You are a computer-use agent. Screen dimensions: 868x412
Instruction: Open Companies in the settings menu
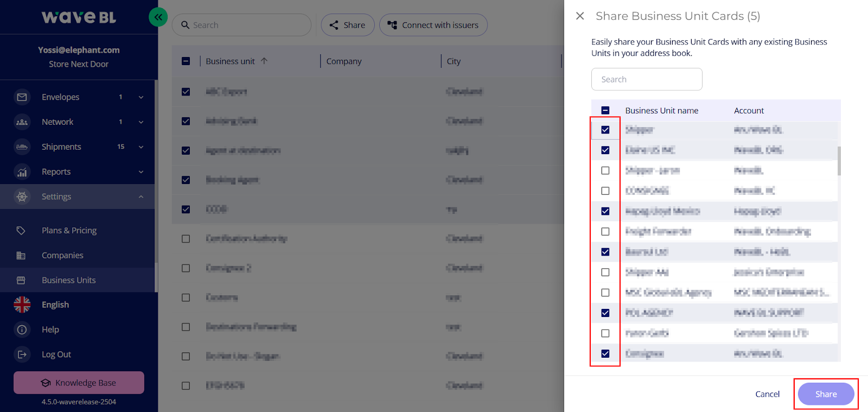click(62, 255)
